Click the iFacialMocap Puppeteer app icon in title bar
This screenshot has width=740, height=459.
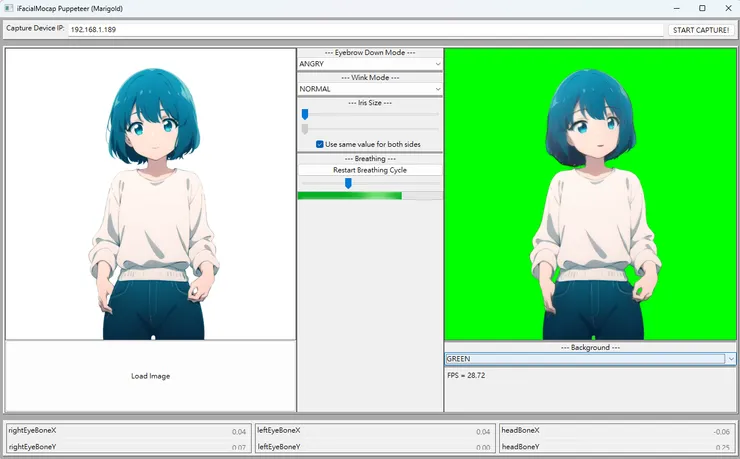[x=8, y=8]
